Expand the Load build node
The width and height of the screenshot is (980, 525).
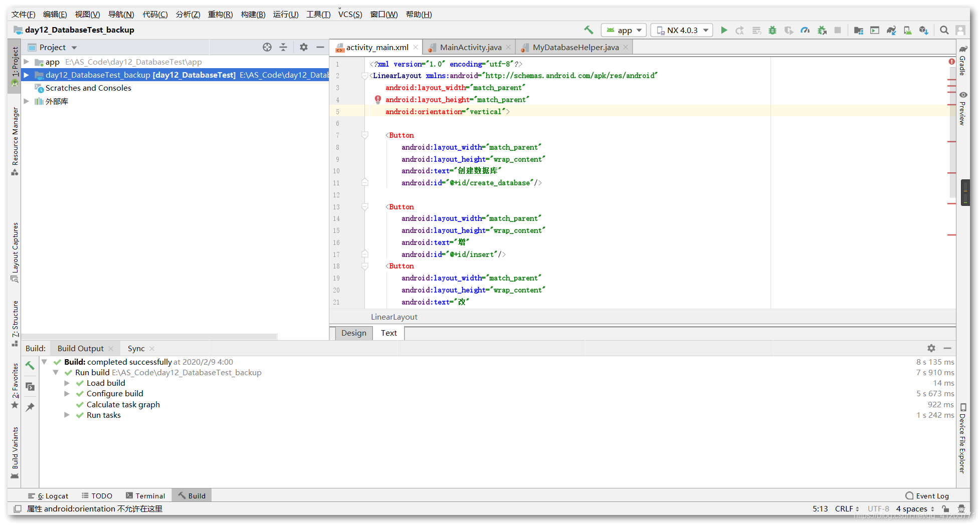tap(67, 383)
